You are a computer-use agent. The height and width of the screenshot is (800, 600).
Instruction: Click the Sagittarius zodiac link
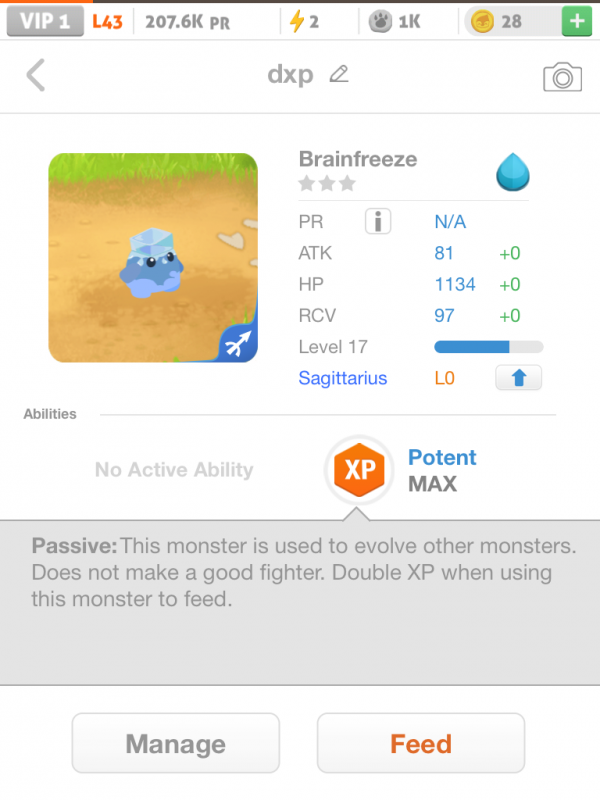click(342, 379)
